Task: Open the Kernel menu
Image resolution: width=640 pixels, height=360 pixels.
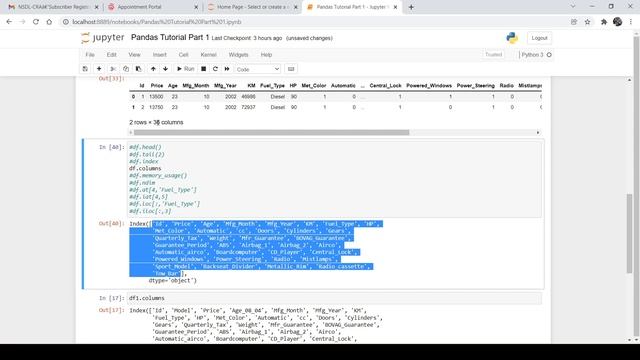Action: coord(208,55)
